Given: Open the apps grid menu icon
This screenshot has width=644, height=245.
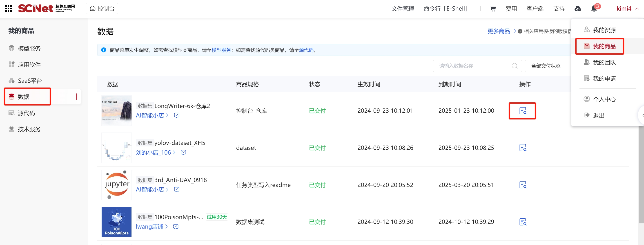Looking at the screenshot, I should coord(9,9).
